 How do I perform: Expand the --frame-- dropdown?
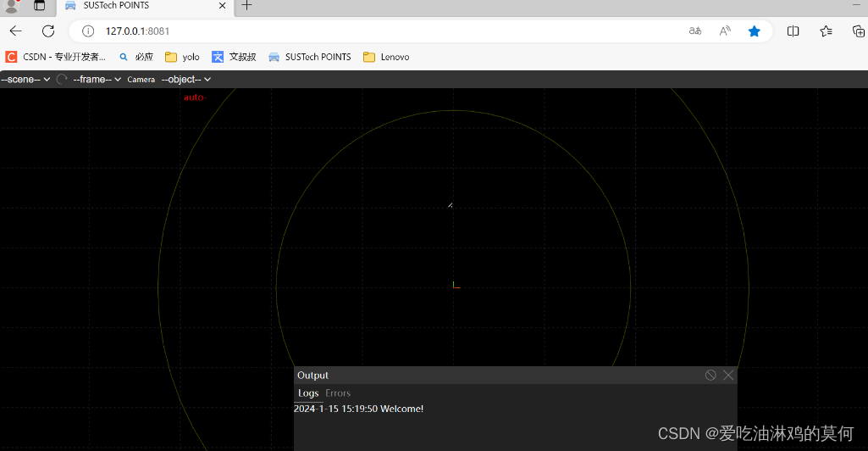pyautogui.click(x=97, y=79)
